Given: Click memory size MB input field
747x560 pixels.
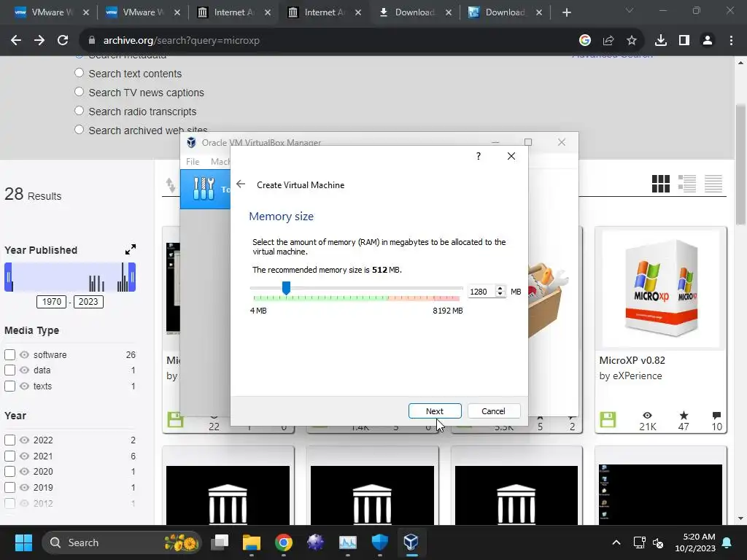Looking at the screenshot, I should 481,292.
